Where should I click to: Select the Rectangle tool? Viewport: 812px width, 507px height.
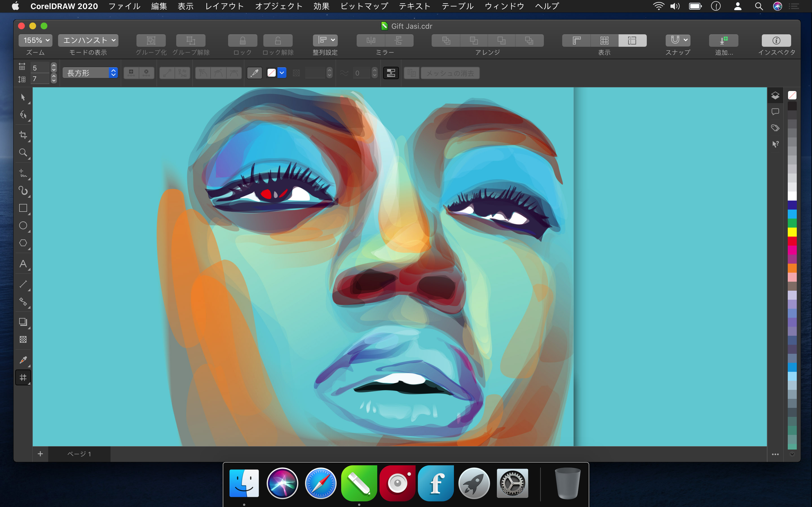[x=23, y=208]
